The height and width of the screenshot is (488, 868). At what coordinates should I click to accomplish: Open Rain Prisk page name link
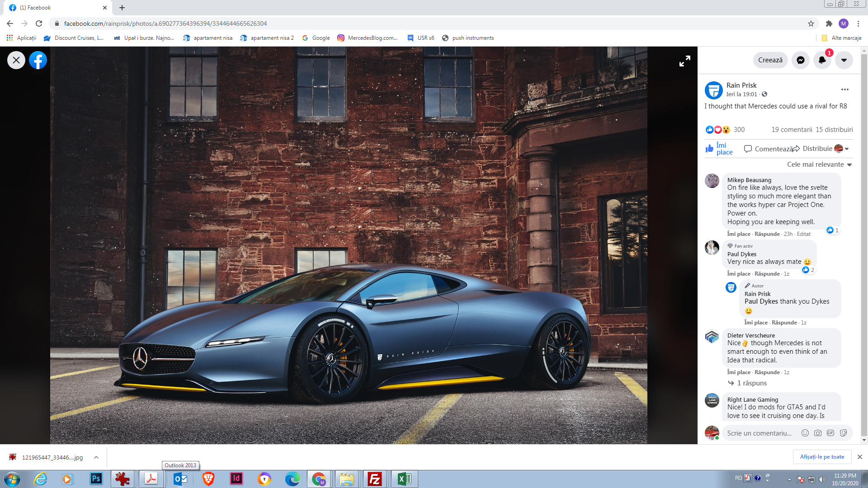[x=741, y=85]
